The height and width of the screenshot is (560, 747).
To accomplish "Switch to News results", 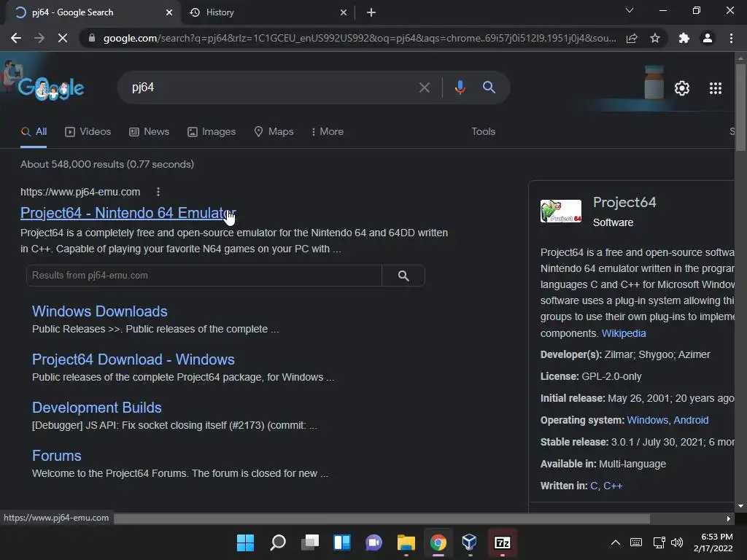I will tap(149, 132).
